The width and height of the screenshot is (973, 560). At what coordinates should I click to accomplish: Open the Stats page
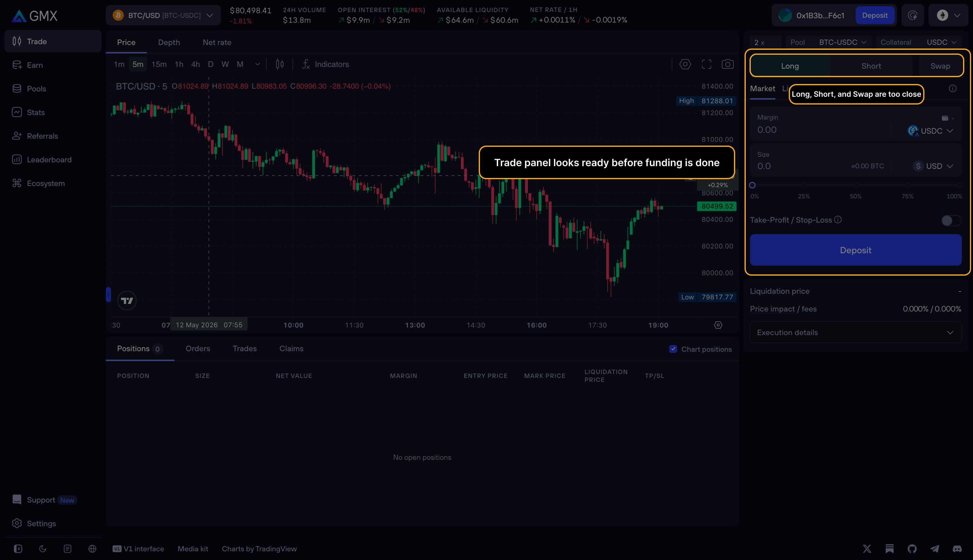click(53, 112)
